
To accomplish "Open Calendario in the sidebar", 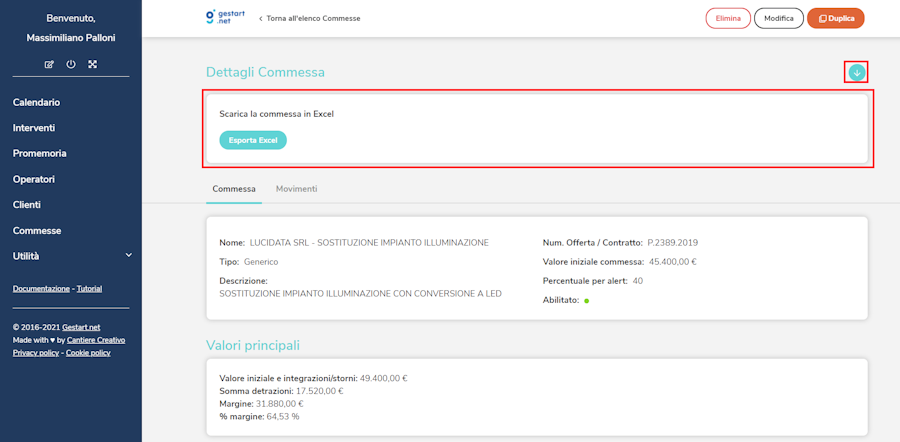I will [36, 103].
